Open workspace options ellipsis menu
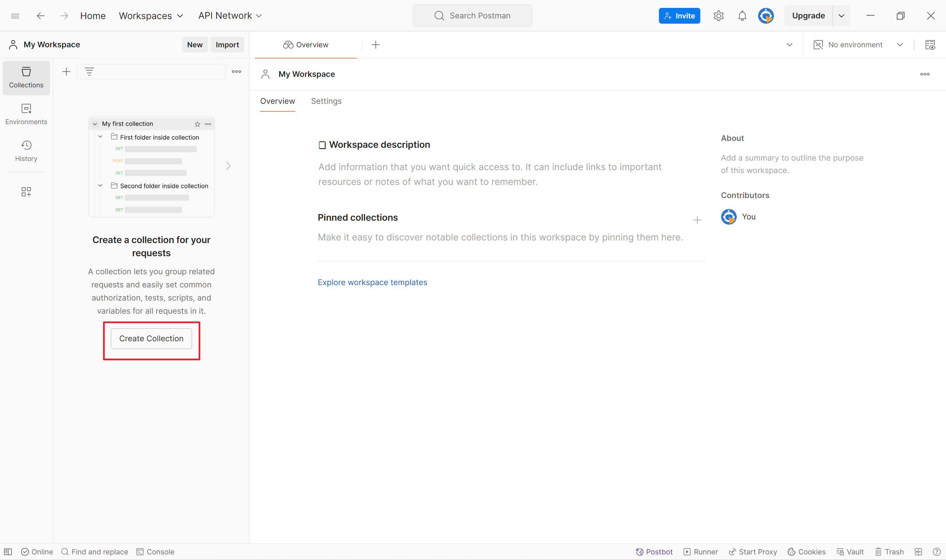Viewport: 946px width, 560px height. click(925, 74)
